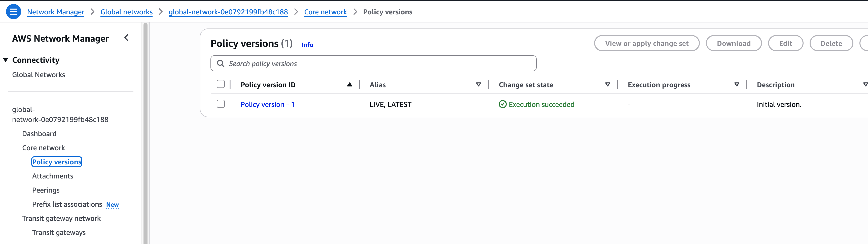
Task: Click View or apply change set
Action: click(x=646, y=43)
